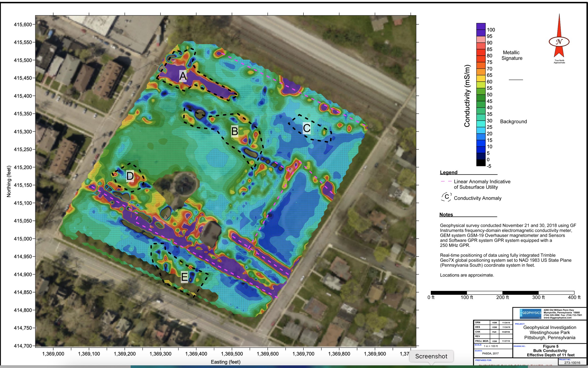Click anomaly label B on the map

(x=234, y=131)
